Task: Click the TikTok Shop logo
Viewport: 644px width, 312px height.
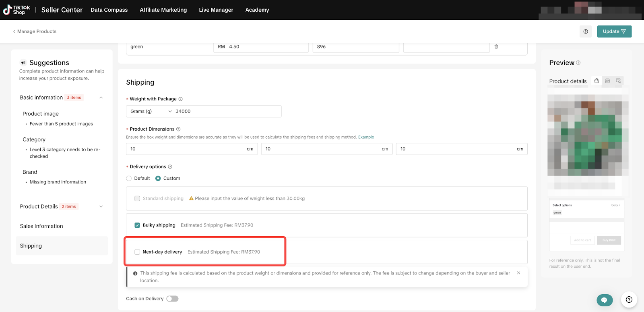Action: (17, 10)
